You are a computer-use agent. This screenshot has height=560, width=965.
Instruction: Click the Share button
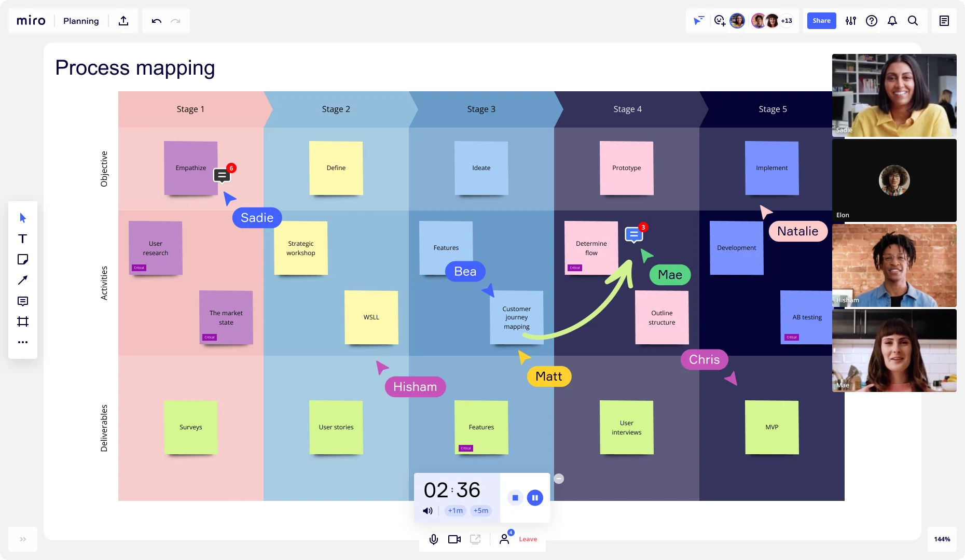click(821, 21)
